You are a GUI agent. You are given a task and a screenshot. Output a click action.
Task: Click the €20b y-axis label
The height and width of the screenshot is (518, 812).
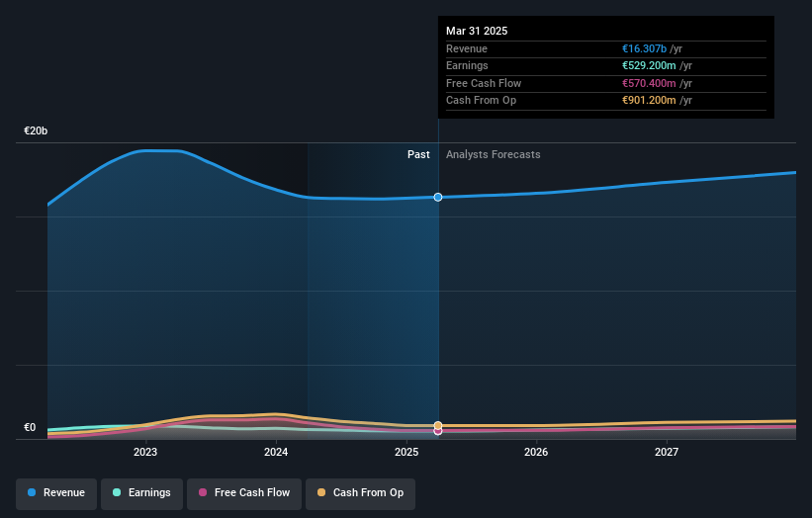[x=36, y=130]
